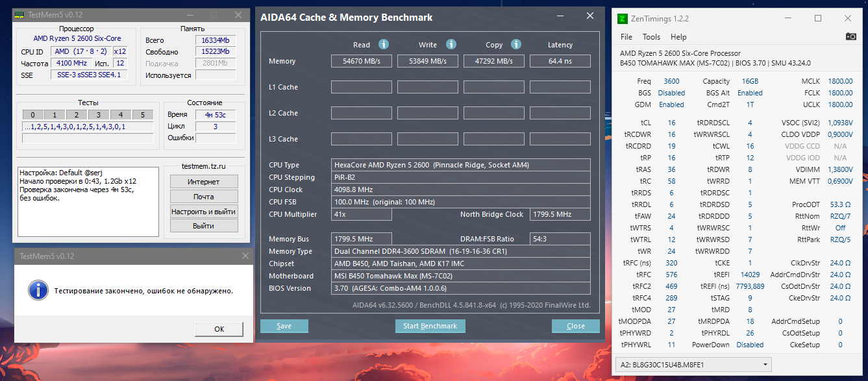The height and width of the screenshot is (381, 868).
Task: Click the Интернет button in TestMem5
Action: pos(204,182)
